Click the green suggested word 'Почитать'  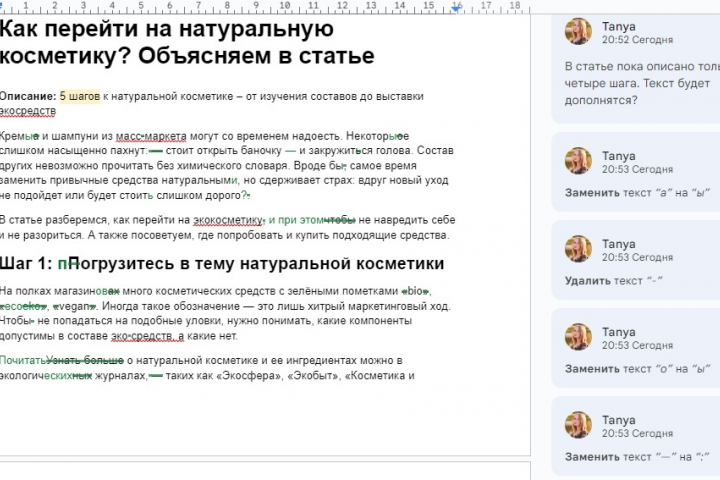click(x=23, y=361)
